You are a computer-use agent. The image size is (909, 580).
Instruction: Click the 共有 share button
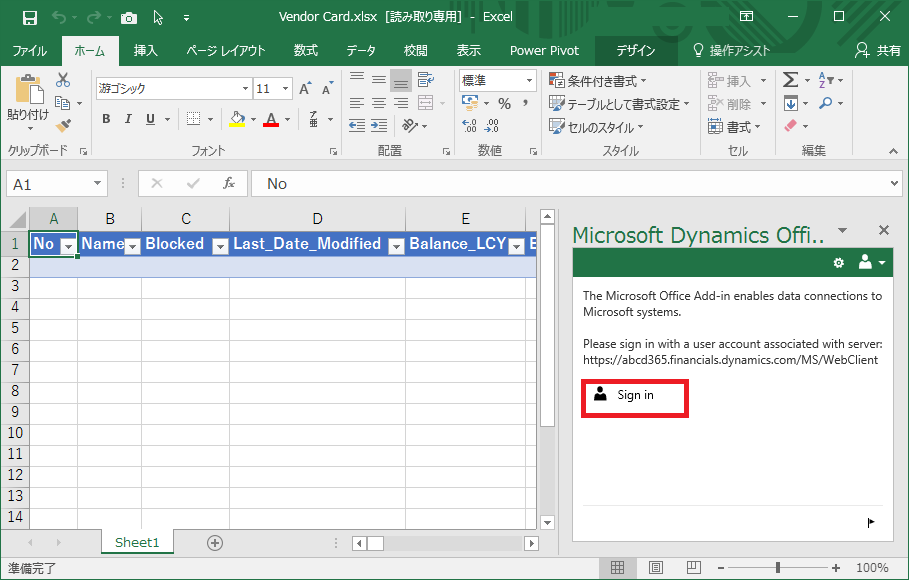pyautogui.click(x=878, y=51)
